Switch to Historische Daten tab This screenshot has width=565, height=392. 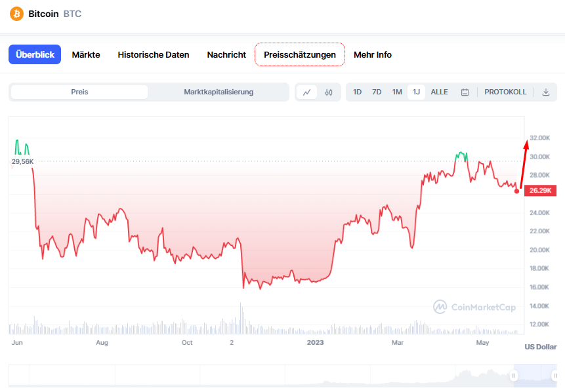154,54
